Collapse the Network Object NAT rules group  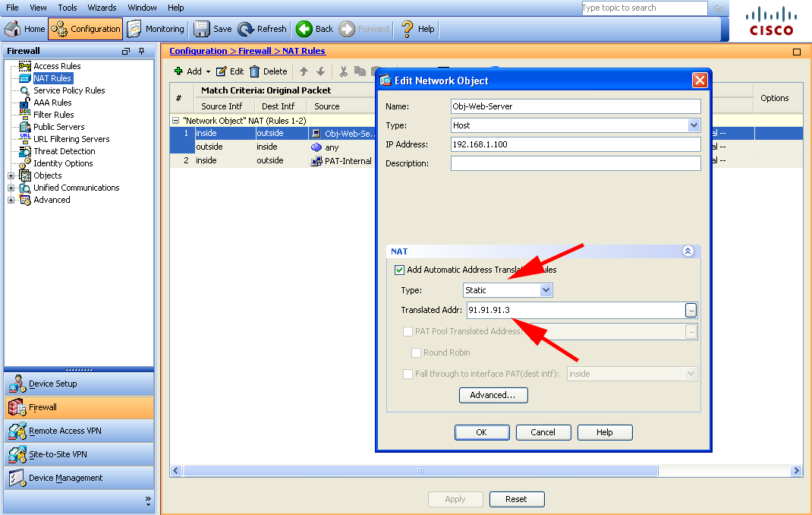(175, 120)
